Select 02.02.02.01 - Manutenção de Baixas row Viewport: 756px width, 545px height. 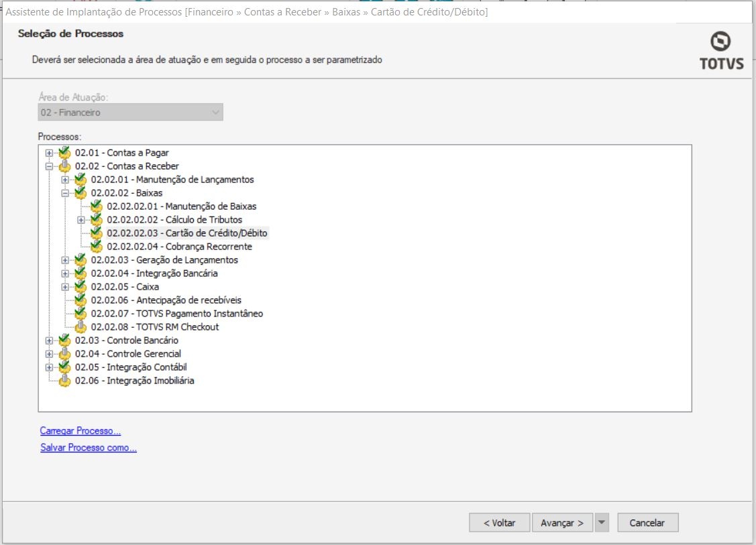coord(181,206)
